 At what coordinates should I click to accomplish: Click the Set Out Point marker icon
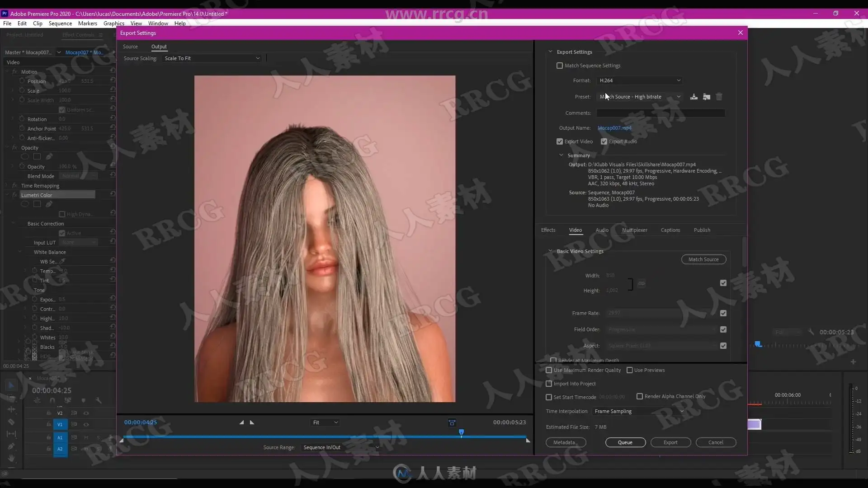click(252, 422)
